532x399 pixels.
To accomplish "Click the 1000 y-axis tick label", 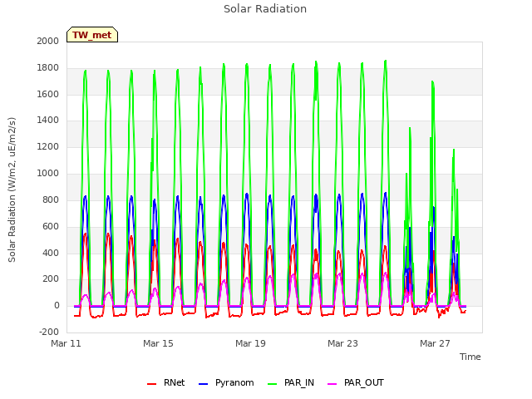I will coord(48,174).
